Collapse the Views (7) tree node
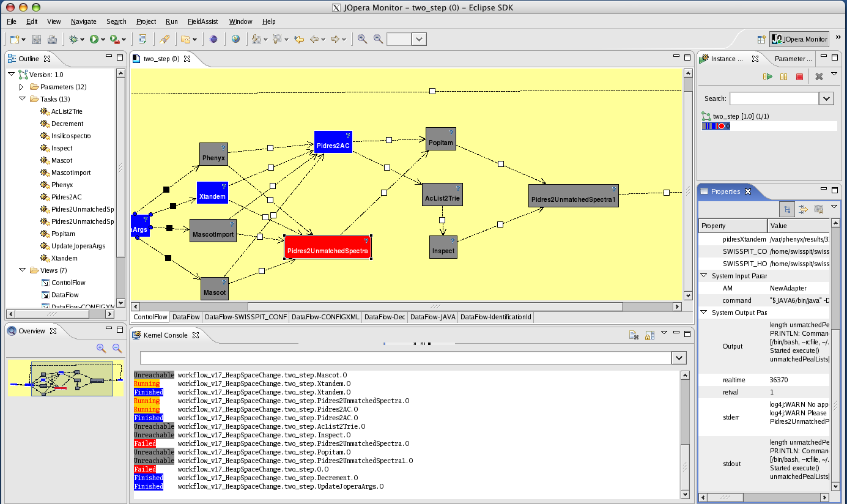Viewport: 847px width, 504px height. point(21,270)
